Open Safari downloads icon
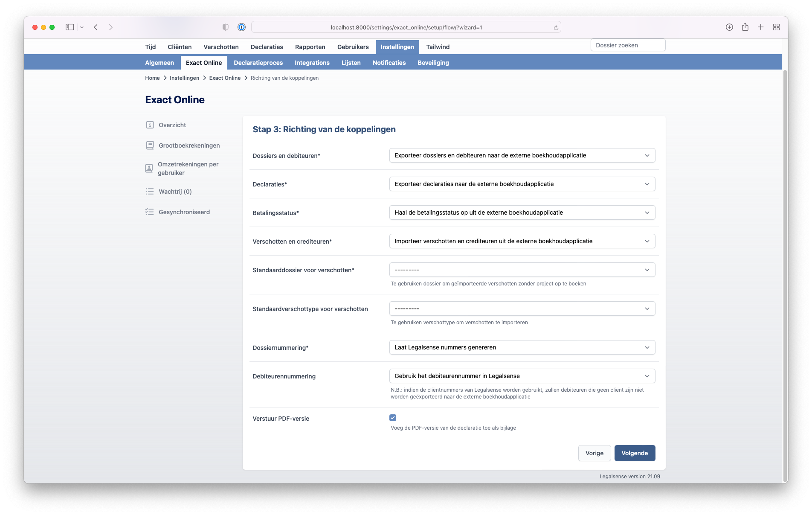Image resolution: width=812 pixels, height=515 pixels. 729,27
